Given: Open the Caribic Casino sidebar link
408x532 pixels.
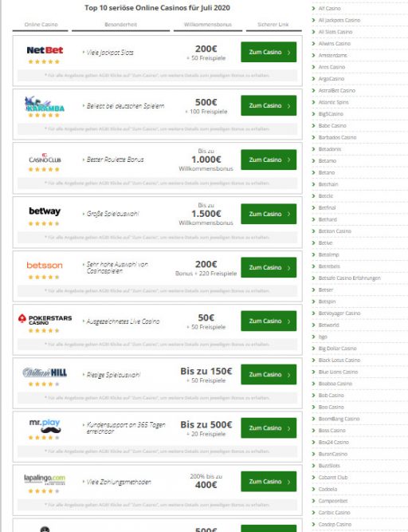Looking at the screenshot, I should [x=334, y=513].
